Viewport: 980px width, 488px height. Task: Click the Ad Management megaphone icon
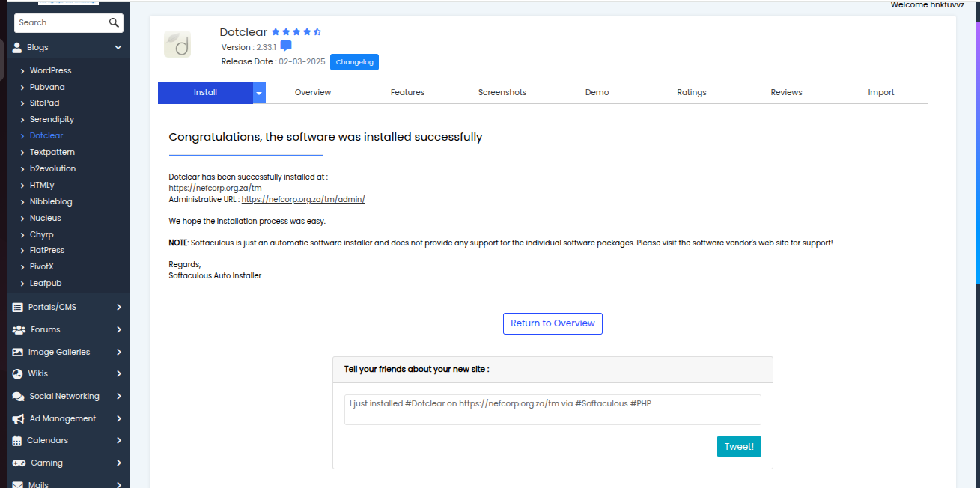[18, 418]
